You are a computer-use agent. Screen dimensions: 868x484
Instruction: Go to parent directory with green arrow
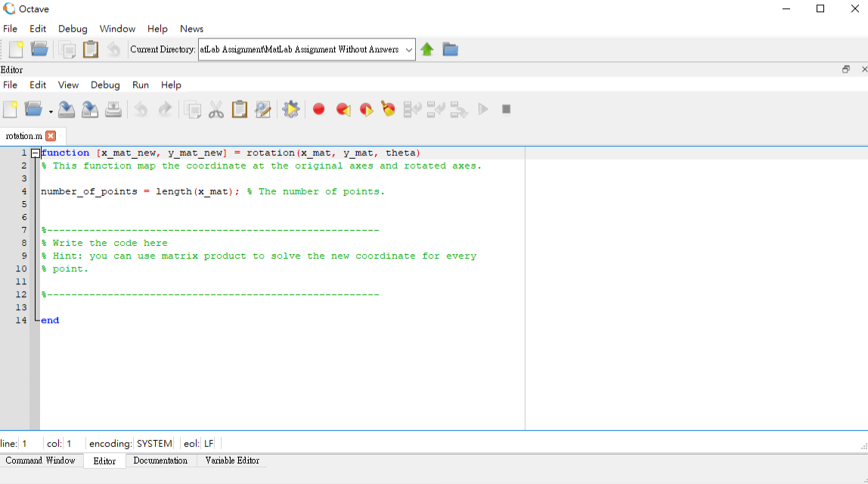click(x=426, y=49)
